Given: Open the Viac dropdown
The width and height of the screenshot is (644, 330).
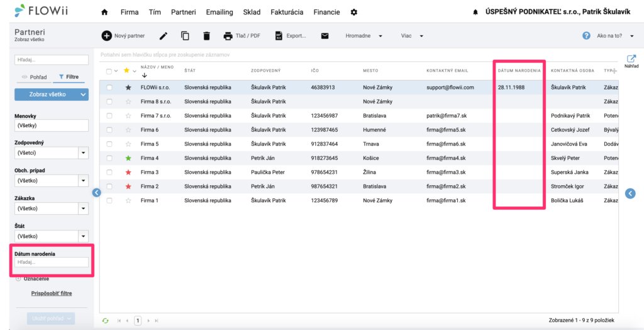Looking at the screenshot, I should pos(412,36).
